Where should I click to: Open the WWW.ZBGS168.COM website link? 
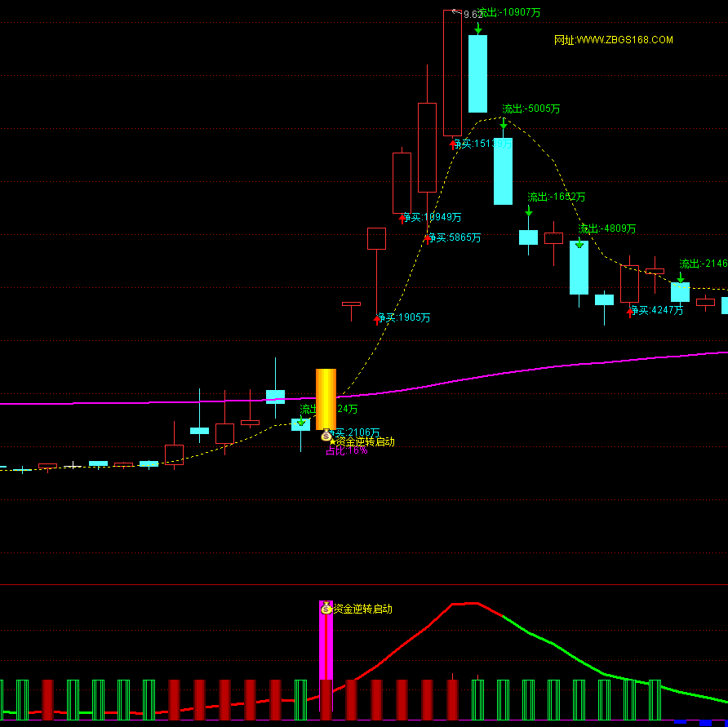(614, 40)
